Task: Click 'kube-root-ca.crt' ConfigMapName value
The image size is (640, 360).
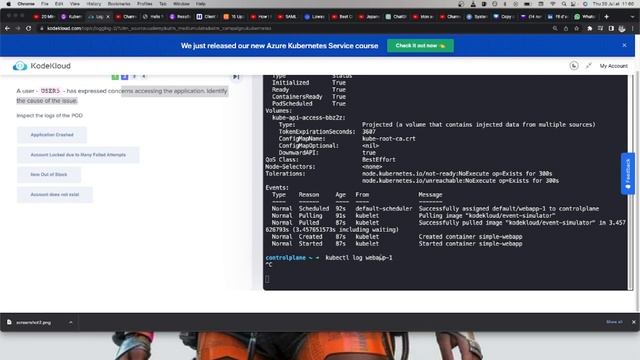Action: coord(389,139)
